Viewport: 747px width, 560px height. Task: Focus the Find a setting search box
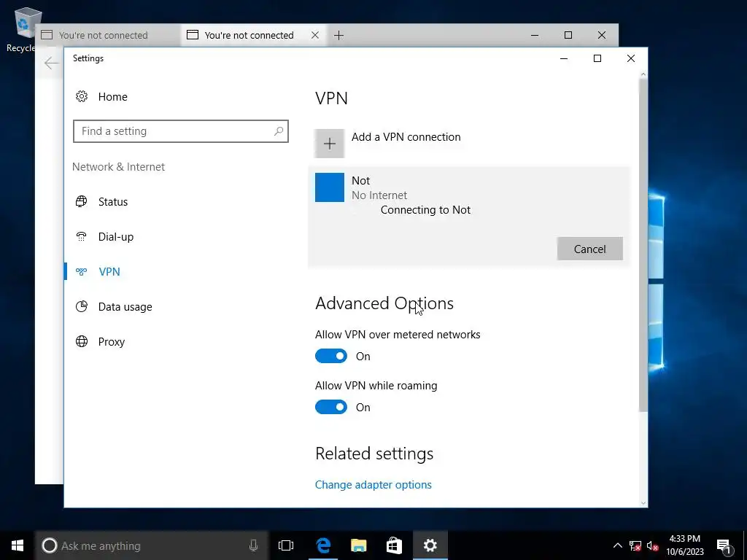[x=181, y=131]
